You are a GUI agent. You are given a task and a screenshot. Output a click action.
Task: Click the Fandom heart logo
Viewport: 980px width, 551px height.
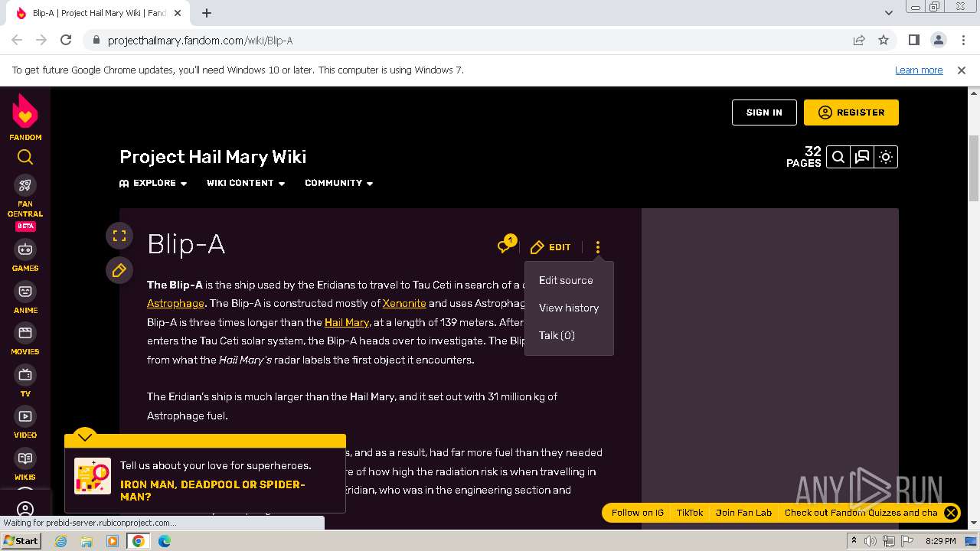(x=25, y=112)
